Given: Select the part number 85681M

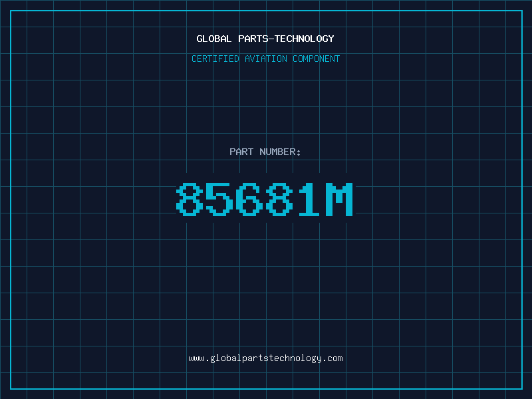Looking at the screenshot, I should [x=265, y=199].
